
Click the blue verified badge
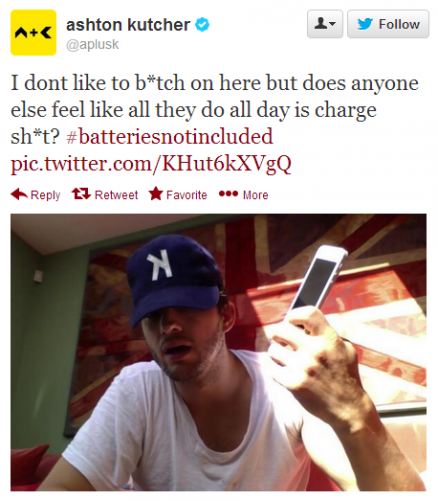click(x=202, y=25)
